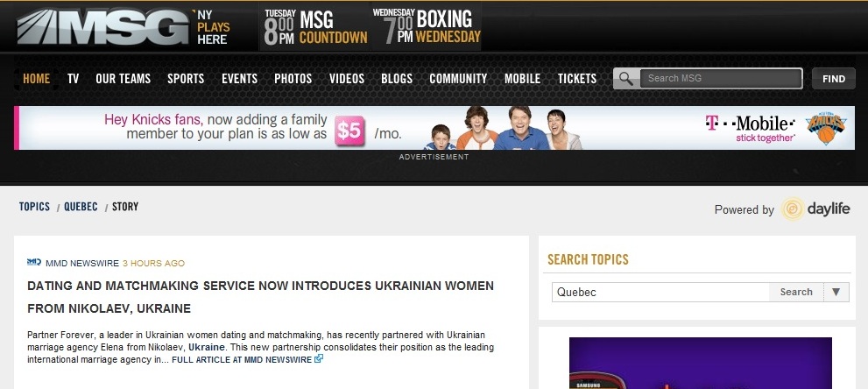
Task: Click the Boxing Wednesday 7PM promo
Action: [x=427, y=26]
